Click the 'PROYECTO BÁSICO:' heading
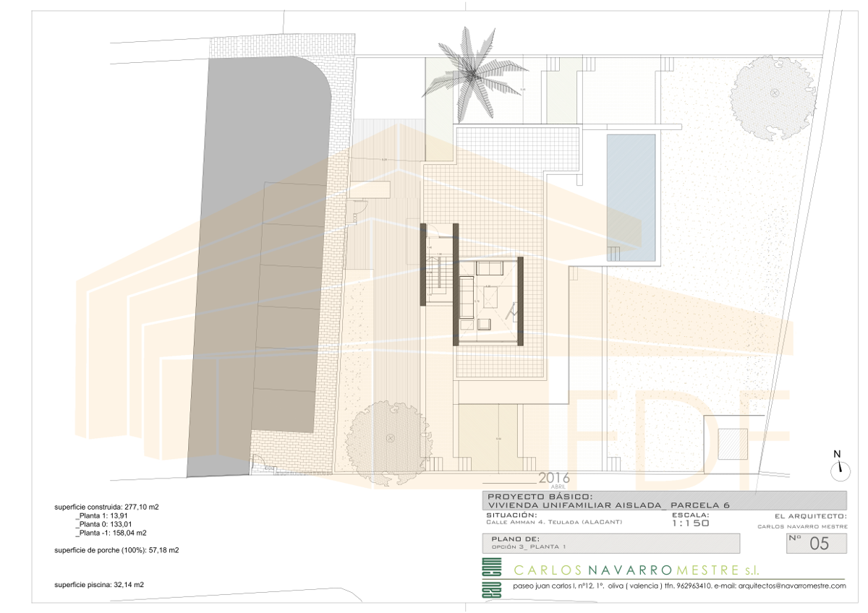Screen dimensions: 868x613 541,497
